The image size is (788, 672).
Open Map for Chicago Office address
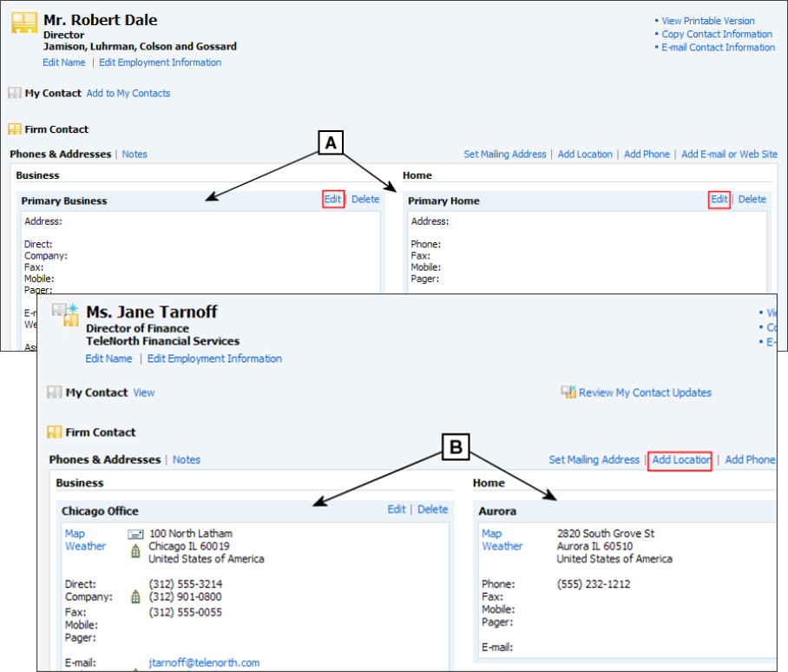click(75, 534)
